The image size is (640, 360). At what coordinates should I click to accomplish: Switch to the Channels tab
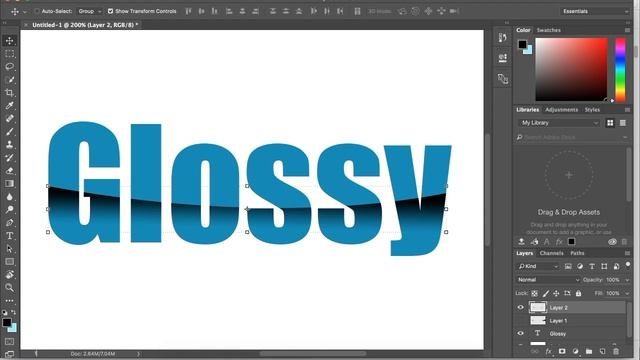tap(551, 253)
